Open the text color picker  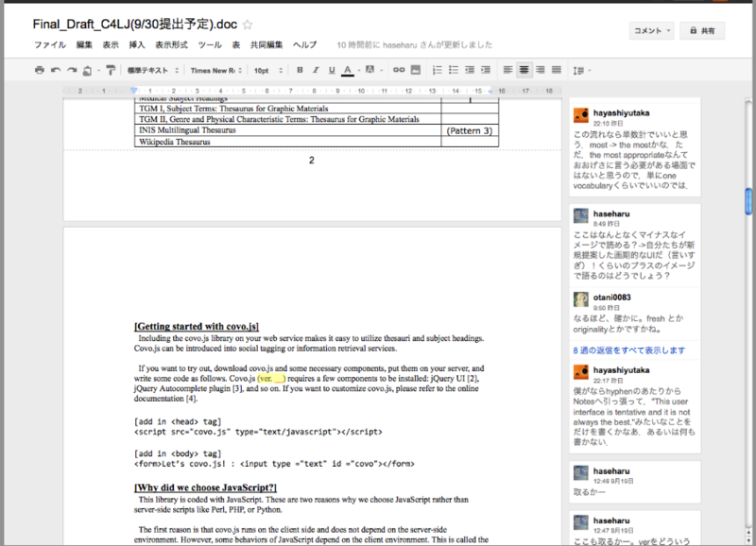[x=348, y=70]
